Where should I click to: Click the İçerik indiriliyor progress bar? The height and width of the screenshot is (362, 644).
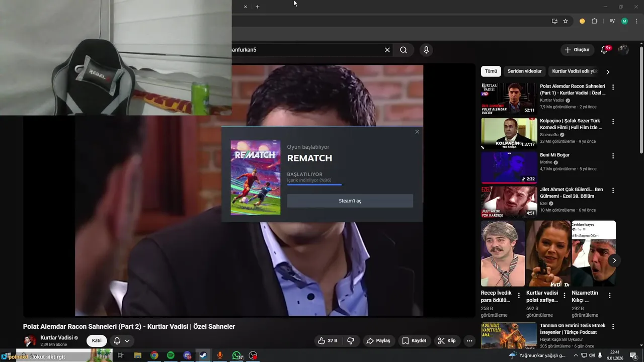314,185
